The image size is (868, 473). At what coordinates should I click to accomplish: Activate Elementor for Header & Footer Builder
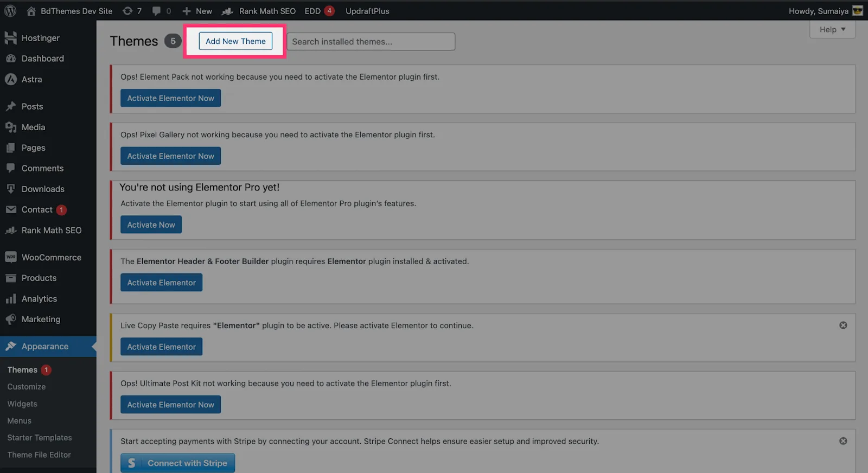click(161, 283)
